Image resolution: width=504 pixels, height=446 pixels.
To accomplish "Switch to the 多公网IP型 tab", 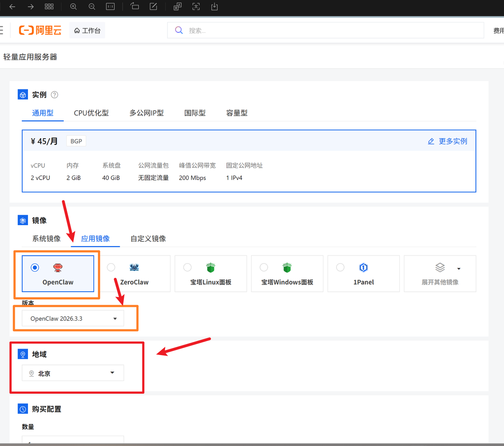I will [146, 113].
